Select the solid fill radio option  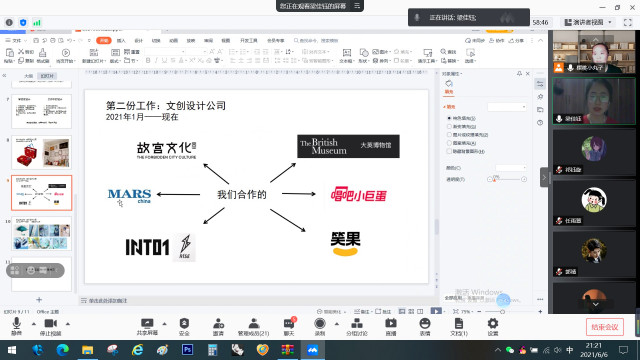point(449,118)
